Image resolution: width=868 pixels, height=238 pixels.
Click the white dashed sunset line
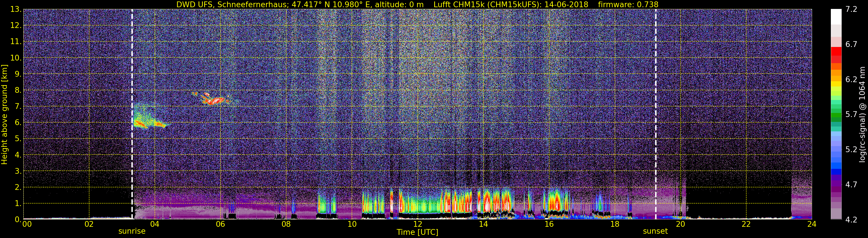coord(656,114)
